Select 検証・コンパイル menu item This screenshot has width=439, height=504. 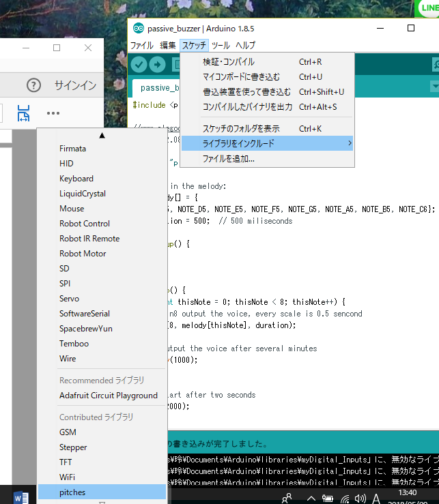point(267,61)
